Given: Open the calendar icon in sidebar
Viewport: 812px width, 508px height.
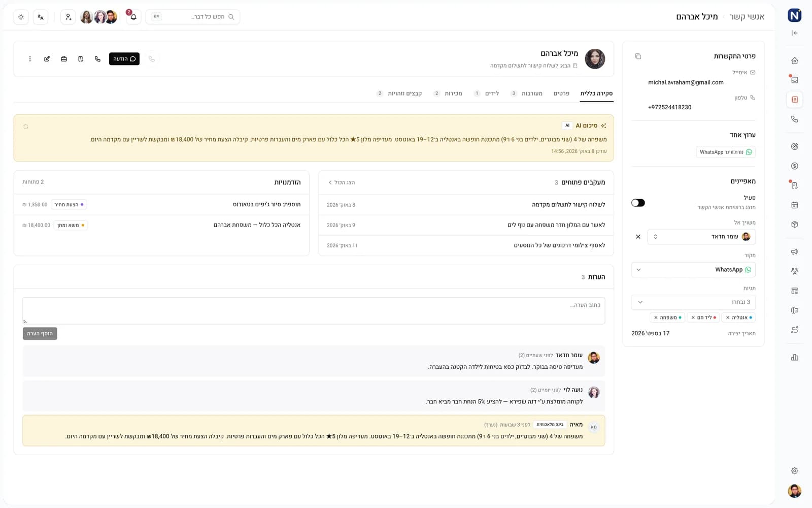Looking at the screenshot, I should tap(795, 205).
